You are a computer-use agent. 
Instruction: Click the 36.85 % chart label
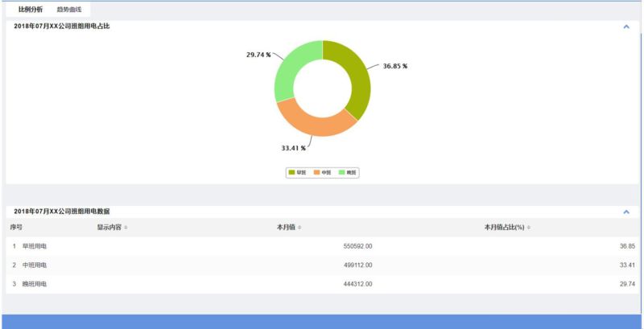pyautogui.click(x=394, y=66)
